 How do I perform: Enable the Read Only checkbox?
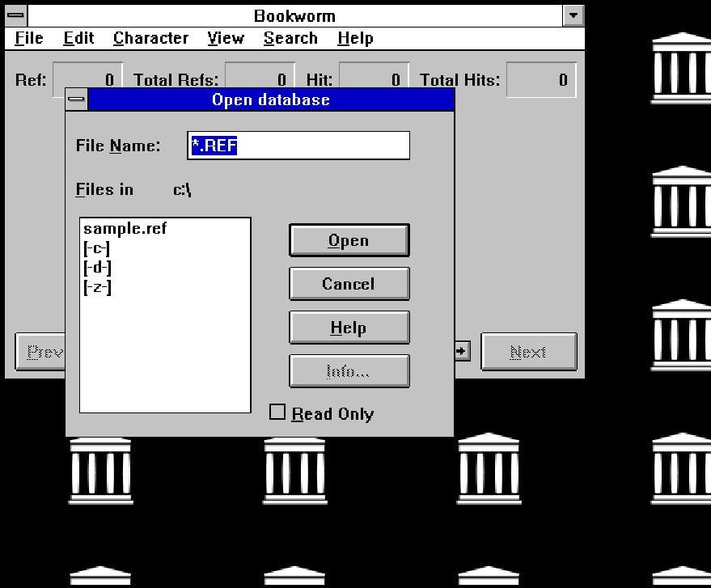[276, 413]
